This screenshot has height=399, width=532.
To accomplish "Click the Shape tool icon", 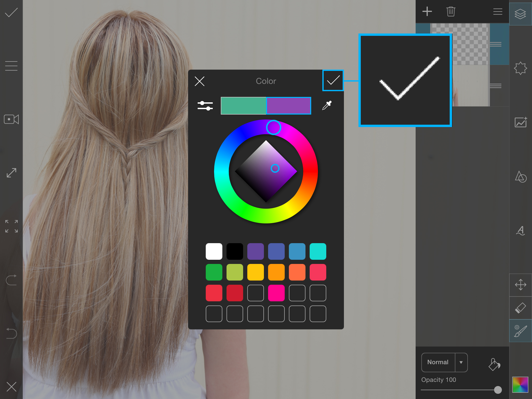I will [x=520, y=177].
